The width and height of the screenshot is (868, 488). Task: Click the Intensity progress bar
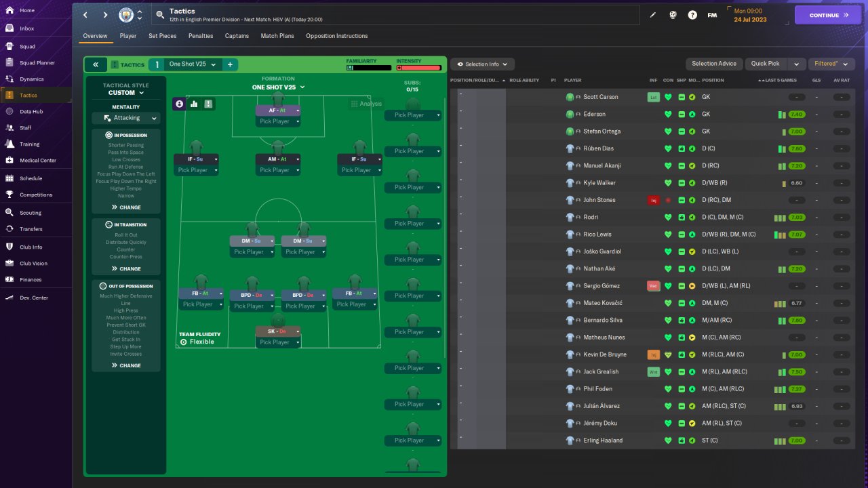pos(419,68)
